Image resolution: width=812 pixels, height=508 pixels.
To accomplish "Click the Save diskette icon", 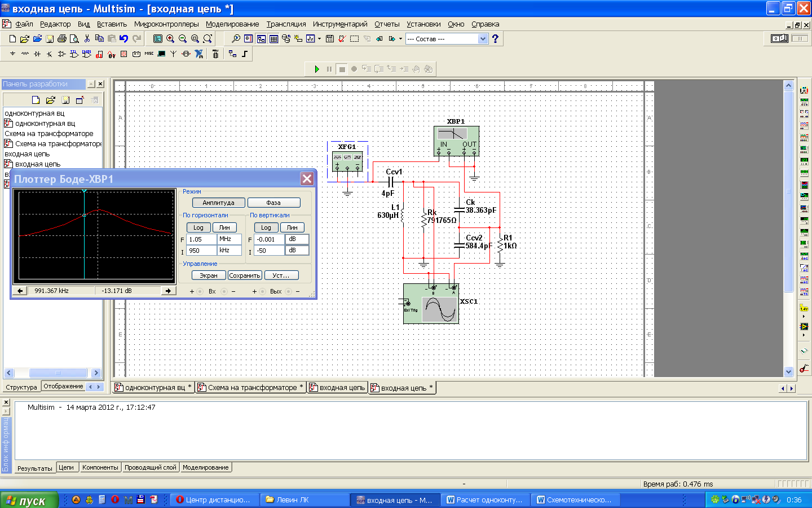I will tap(50, 39).
